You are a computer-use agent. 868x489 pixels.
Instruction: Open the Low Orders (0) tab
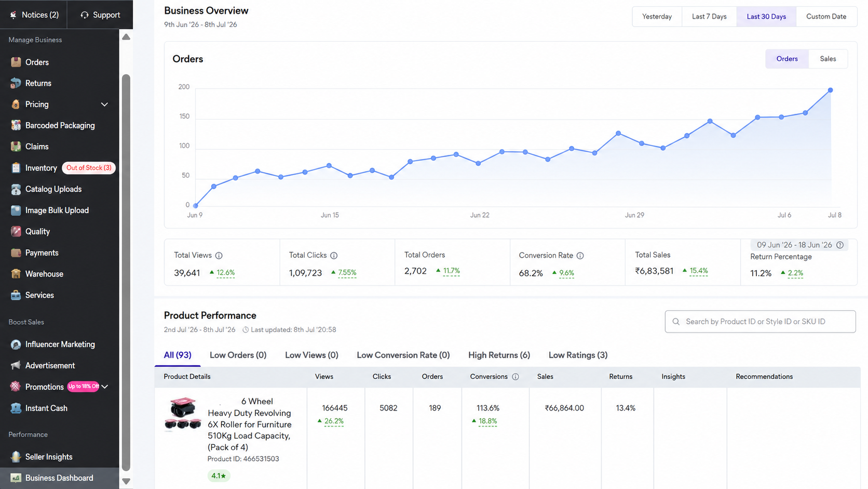238,355
